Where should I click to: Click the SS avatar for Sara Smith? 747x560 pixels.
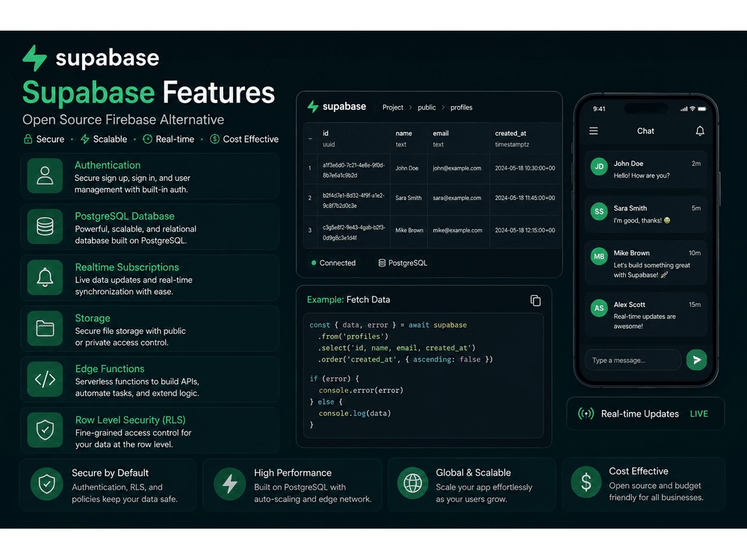tap(599, 212)
